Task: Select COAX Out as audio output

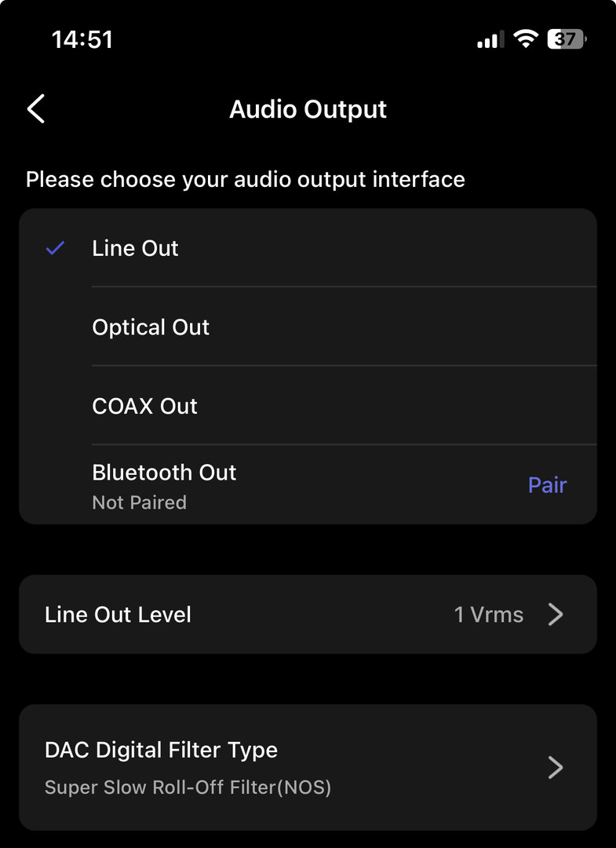Action: click(x=145, y=406)
